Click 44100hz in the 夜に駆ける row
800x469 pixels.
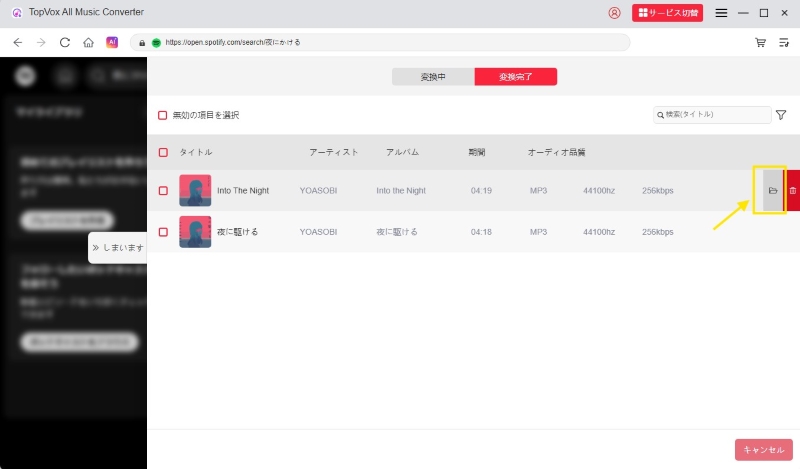click(599, 232)
